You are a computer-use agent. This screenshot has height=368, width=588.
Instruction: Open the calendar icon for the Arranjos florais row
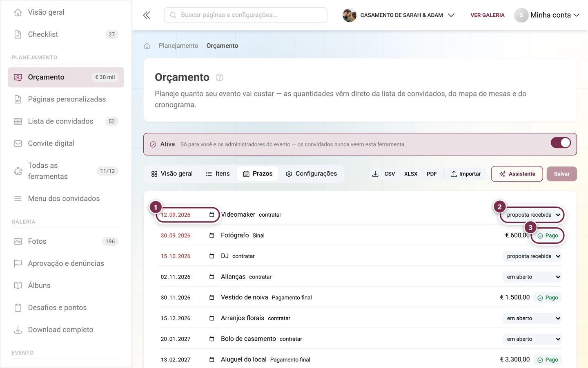coord(212,318)
